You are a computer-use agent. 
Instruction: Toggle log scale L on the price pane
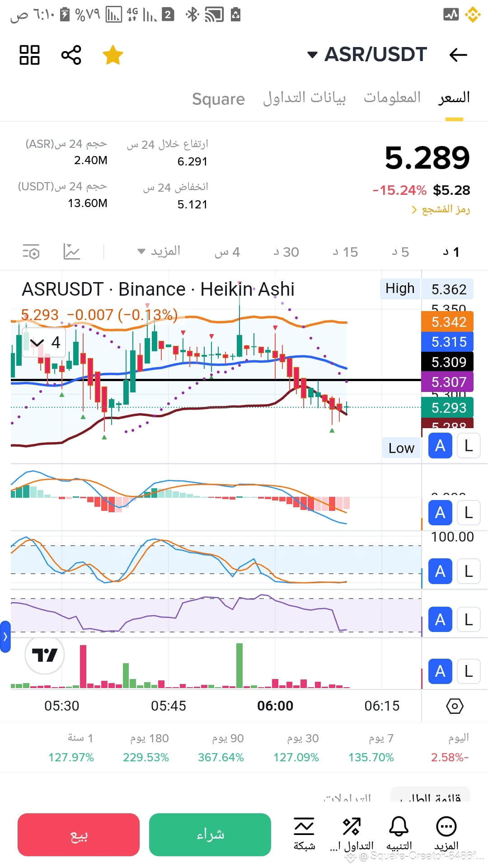pyautogui.click(x=469, y=446)
